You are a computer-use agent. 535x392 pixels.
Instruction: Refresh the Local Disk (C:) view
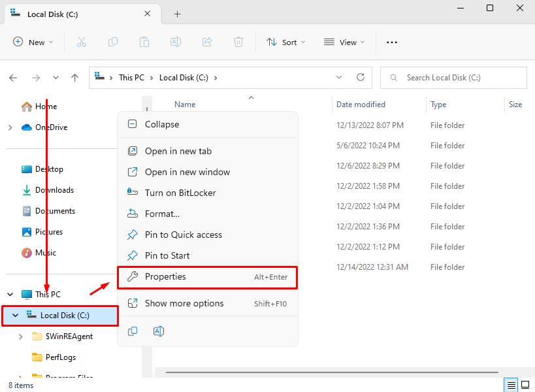click(x=361, y=78)
